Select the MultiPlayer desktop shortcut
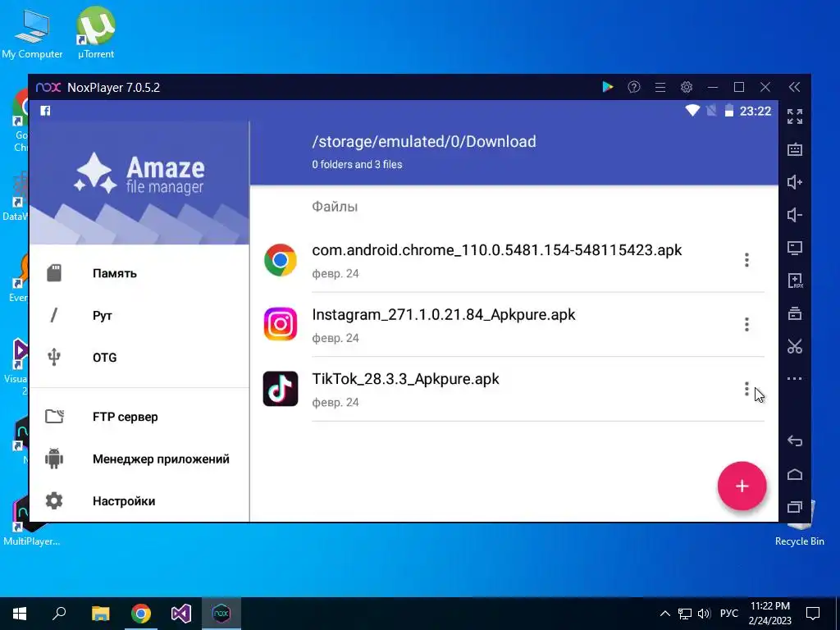This screenshot has height=630, width=840. 31,521
